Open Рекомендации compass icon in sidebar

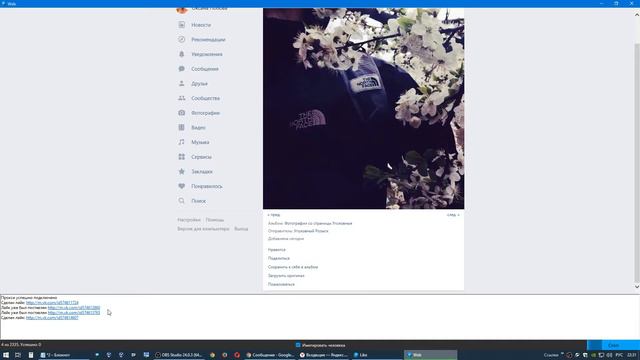click(x=182, y=40)
